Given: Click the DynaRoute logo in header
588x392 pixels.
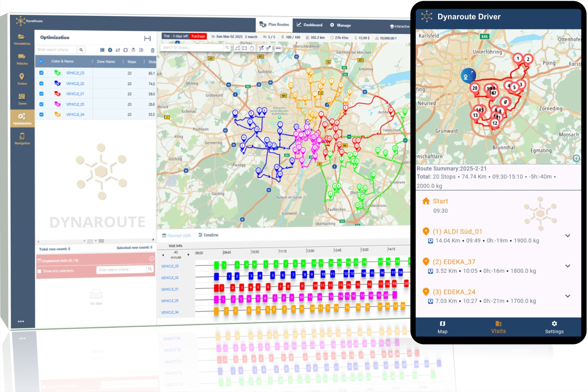Looking at the screenshot, I should 29,21.
